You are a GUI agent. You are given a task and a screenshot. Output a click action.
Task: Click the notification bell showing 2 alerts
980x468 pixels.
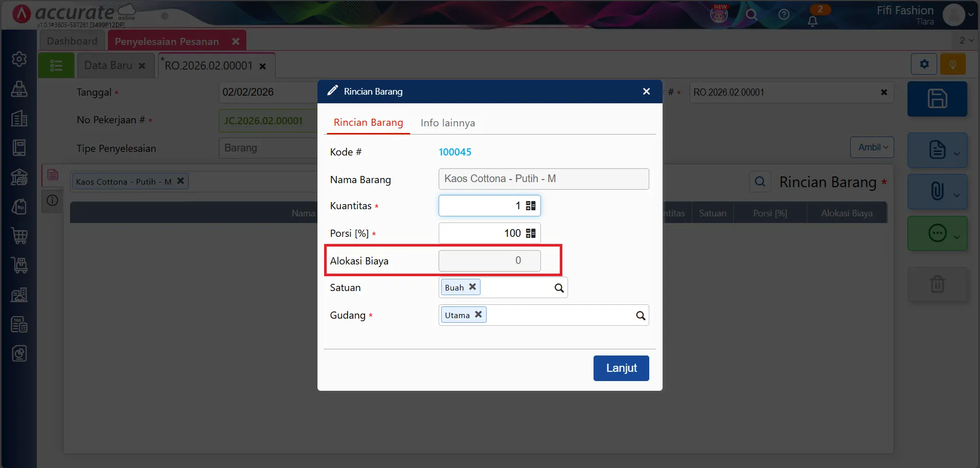tap(812, 20)
